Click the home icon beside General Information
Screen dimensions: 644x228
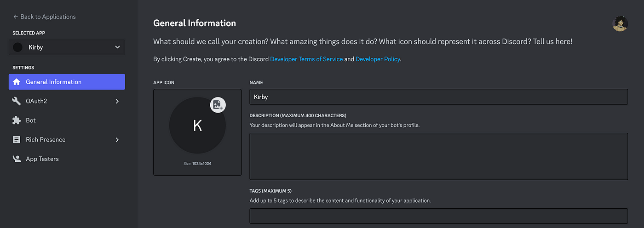17,82
